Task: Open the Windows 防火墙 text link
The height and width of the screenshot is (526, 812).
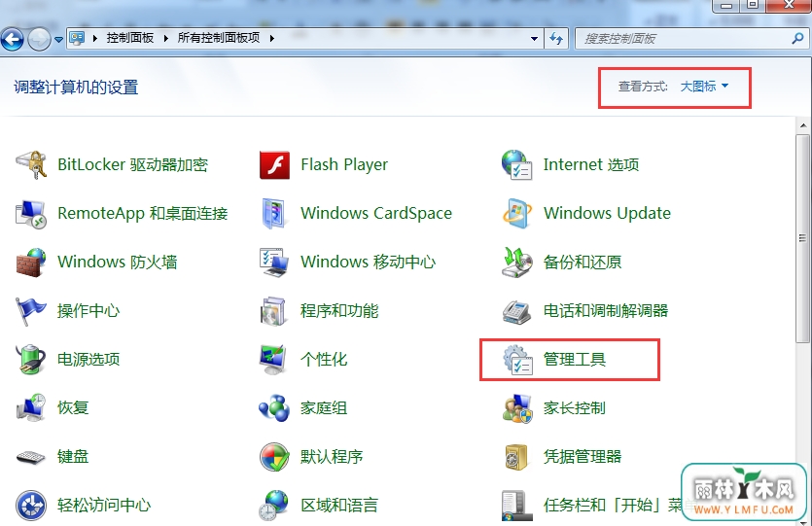Action: pos(117,262)
